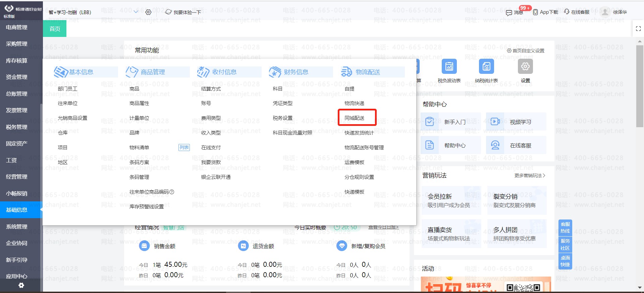Open 条码方案 under 商品管理
Viewport: 644px width, 293px height.
tap(139, 162)
